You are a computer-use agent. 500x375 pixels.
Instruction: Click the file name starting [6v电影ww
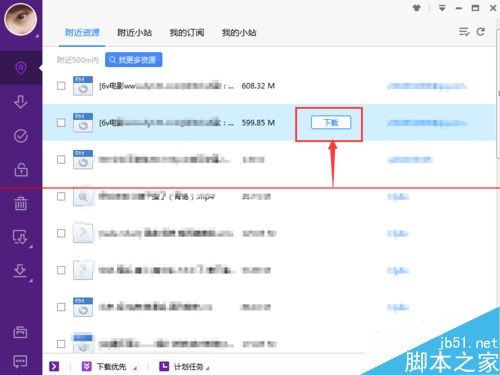click(166, 86)
